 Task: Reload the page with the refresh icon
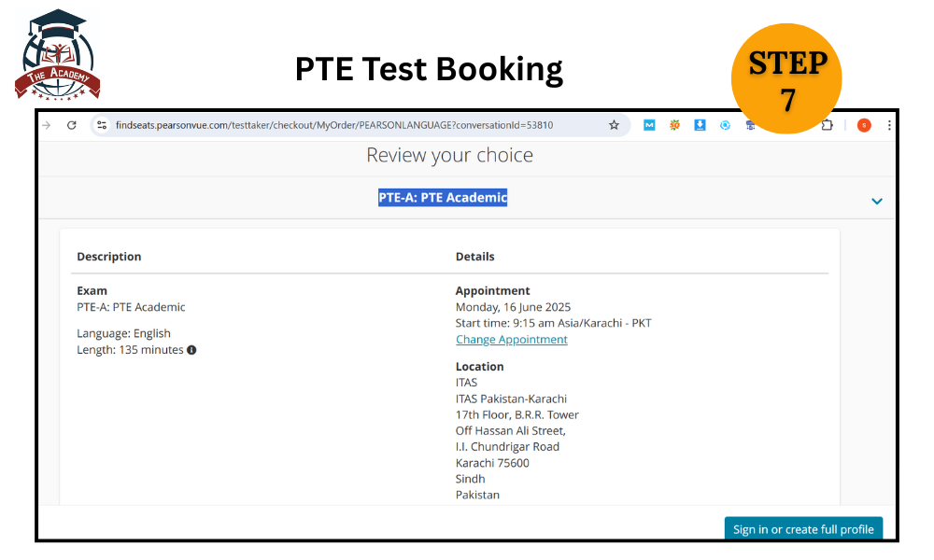[72, 125]
